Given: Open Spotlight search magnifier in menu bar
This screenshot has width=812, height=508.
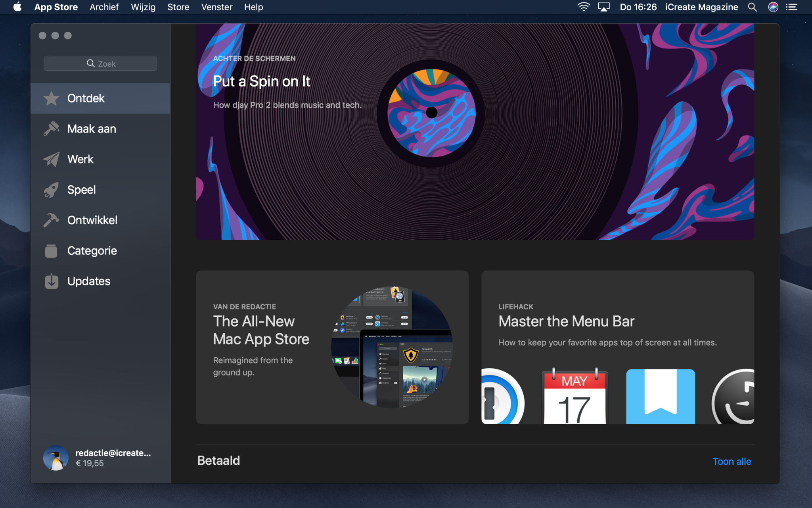Looking at the screenshot, I should [752, 7].
